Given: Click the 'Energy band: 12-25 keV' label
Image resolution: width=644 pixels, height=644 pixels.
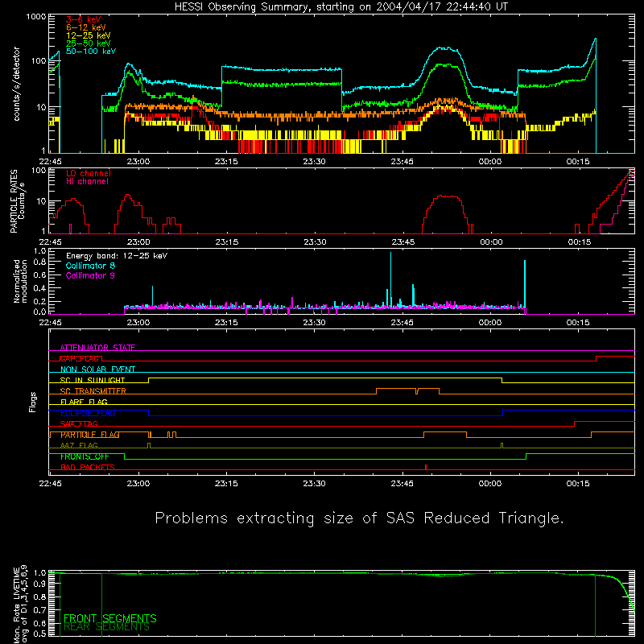Looking at the screenshot, I should [117, 256].
